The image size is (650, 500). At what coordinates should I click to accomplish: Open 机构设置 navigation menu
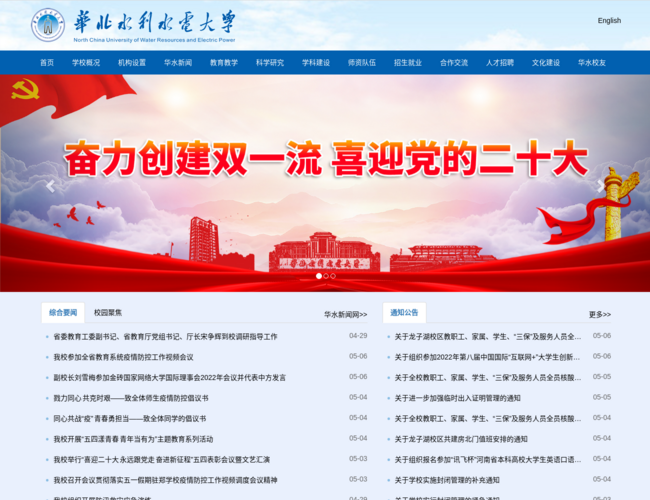coord(132,63)
